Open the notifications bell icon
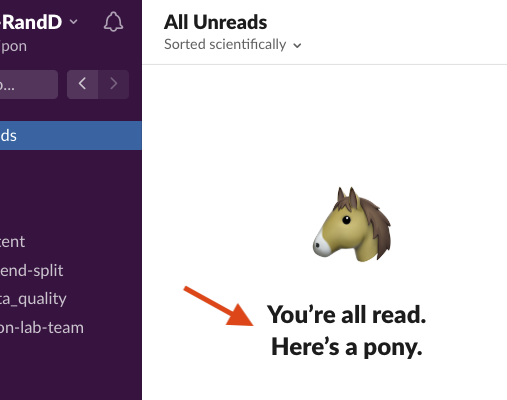 [x=113, y=22]
